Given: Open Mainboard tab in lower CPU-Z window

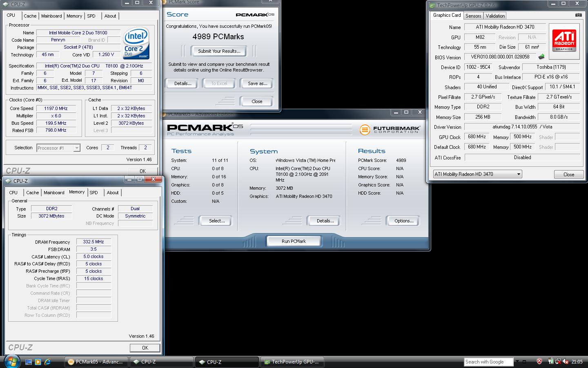Looking at the screenshot, I should (54, 193).
